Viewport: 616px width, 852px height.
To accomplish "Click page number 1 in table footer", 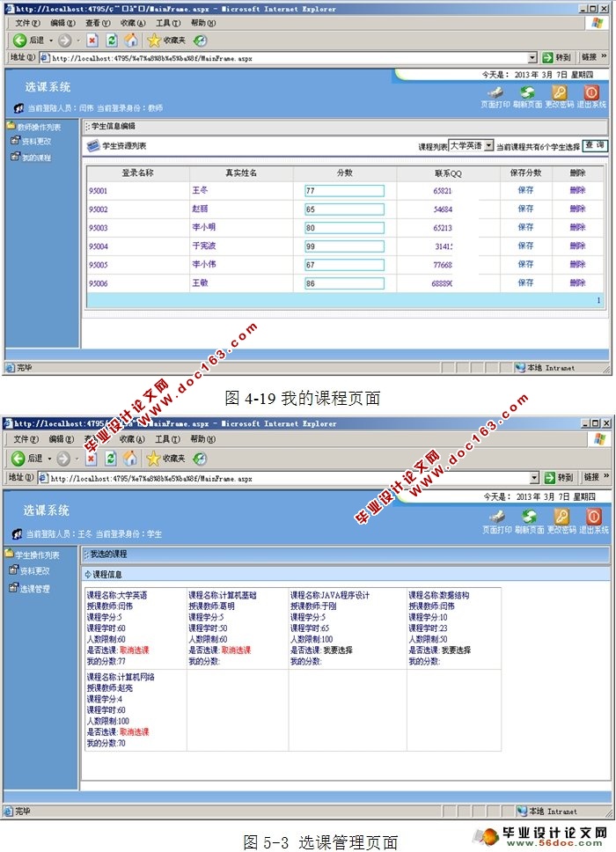I will tap(598, 300).
